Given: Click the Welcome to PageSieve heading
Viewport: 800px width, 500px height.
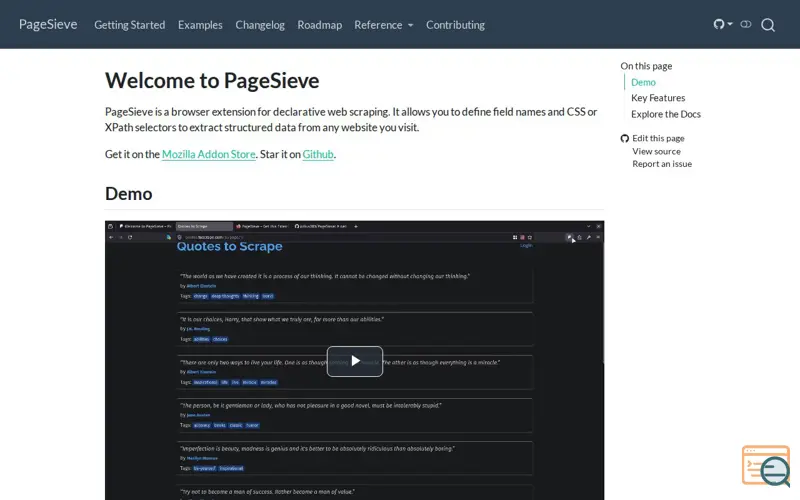Looking at the screenshot, I should [x=212, y=81].
